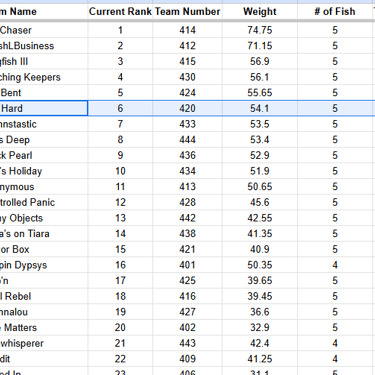Click weight value 71.15
Screen dimensions: 375x375
260,46
